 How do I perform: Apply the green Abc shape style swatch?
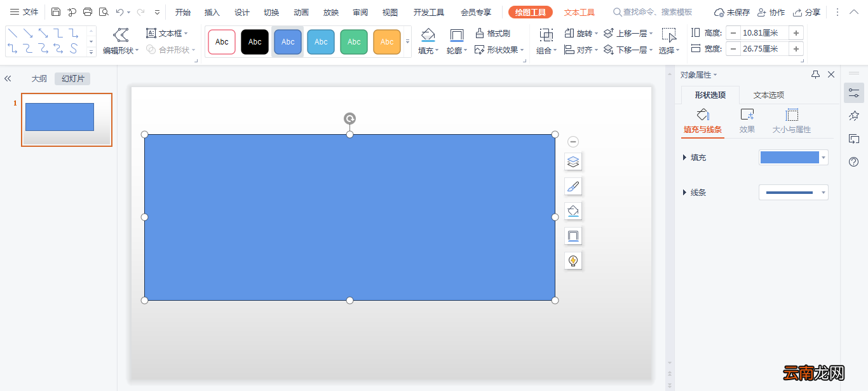click(354, 42)
